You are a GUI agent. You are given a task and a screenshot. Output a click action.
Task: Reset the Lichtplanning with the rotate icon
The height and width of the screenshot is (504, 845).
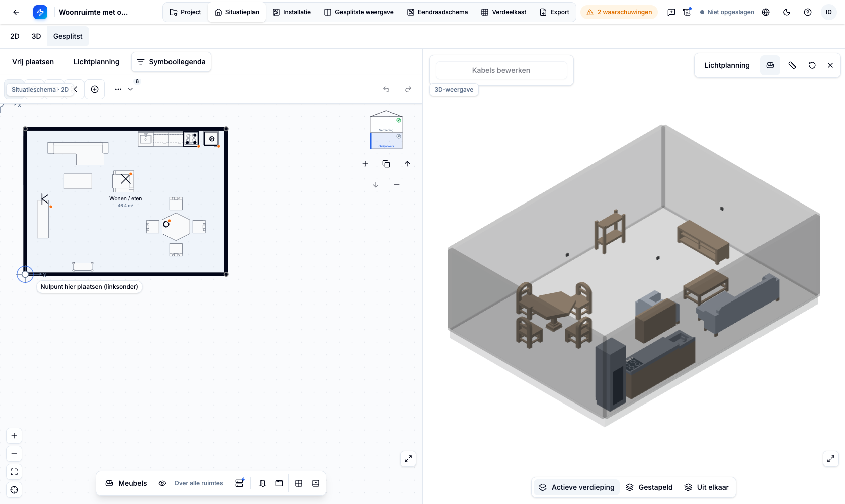tap(812, 65)
